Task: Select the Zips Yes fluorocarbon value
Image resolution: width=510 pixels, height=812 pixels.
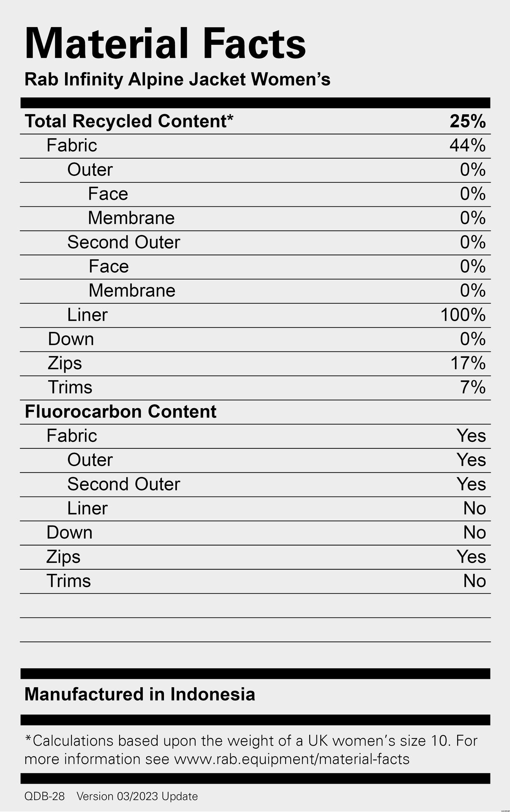Action: coord(472,557)
